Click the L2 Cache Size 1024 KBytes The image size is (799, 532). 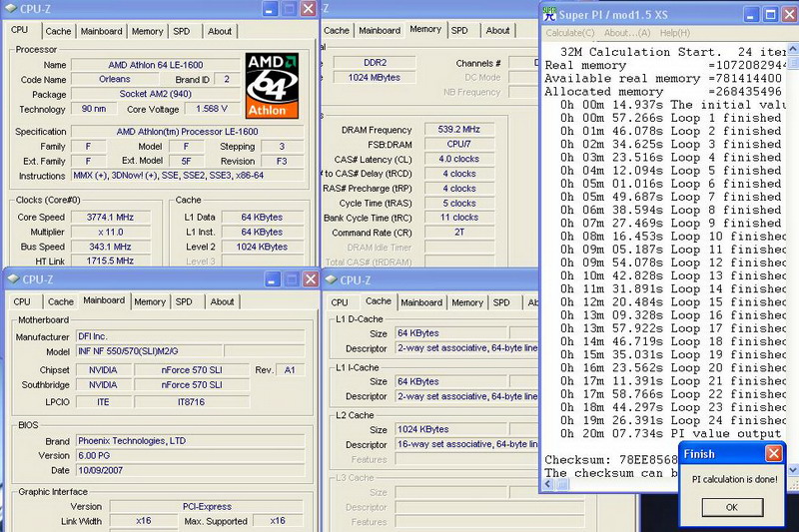tap(451, 429)
